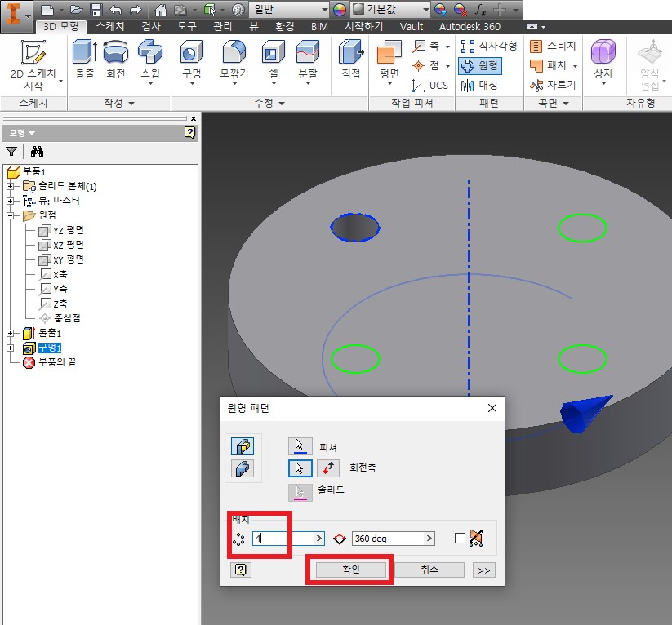This screenshot has height=625, width=672.
Task: Select the Direct edit (직접) tool
Action: [x=351, y=59]
